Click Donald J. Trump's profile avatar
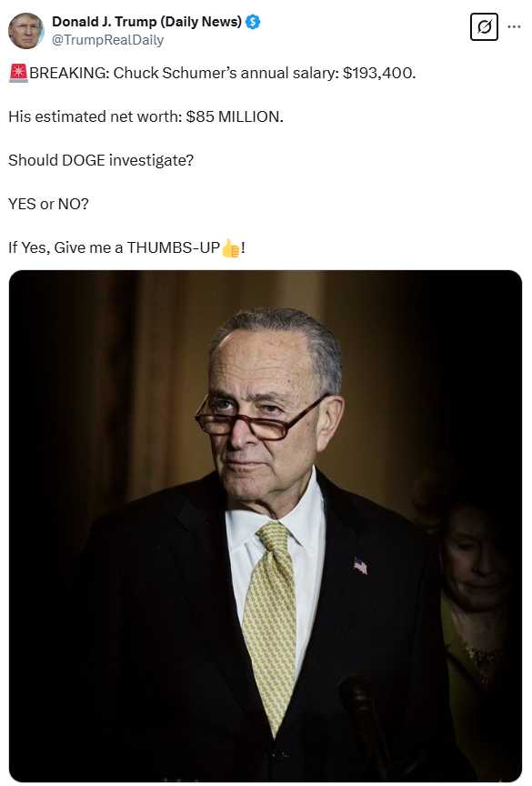The image size is (532, 786). pos(26,31)
